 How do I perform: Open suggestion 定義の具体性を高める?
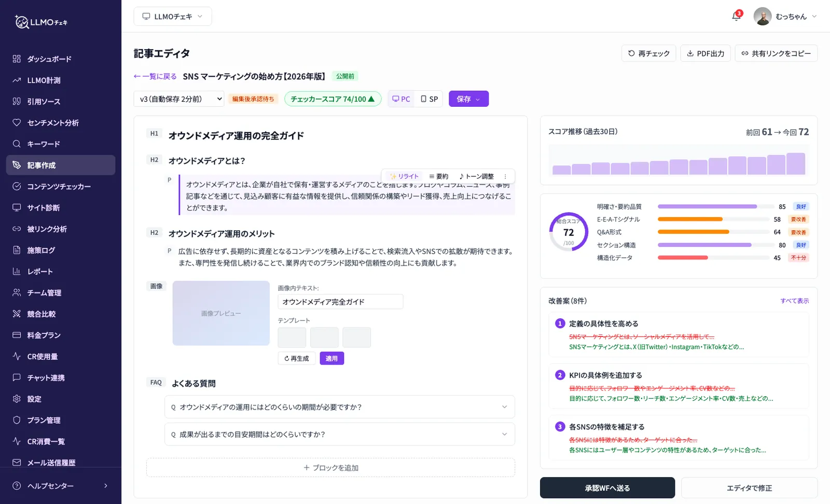click(679, 334)
